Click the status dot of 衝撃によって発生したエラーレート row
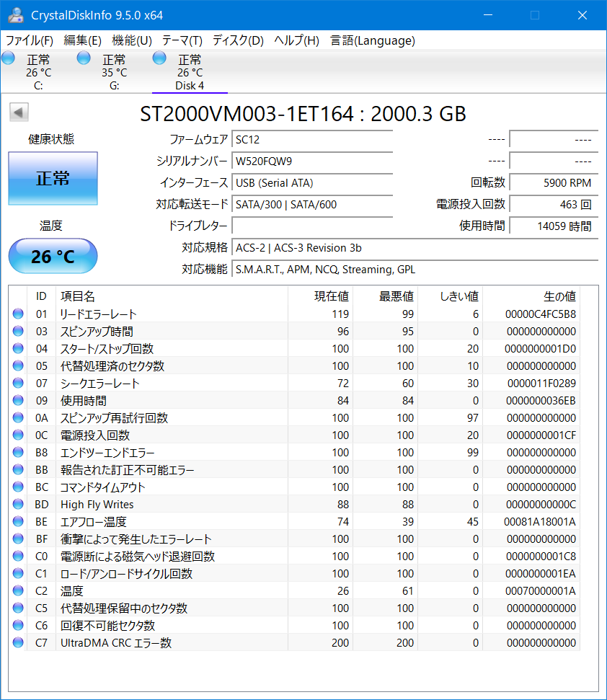The image size is (607, 700). (x=18, y=539)
